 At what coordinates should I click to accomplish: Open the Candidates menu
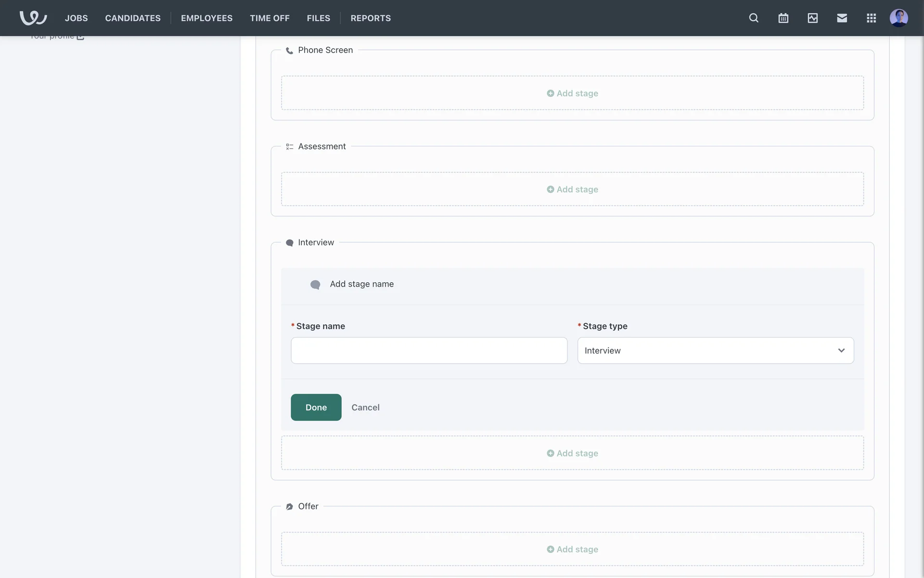(x=133, y=18)
